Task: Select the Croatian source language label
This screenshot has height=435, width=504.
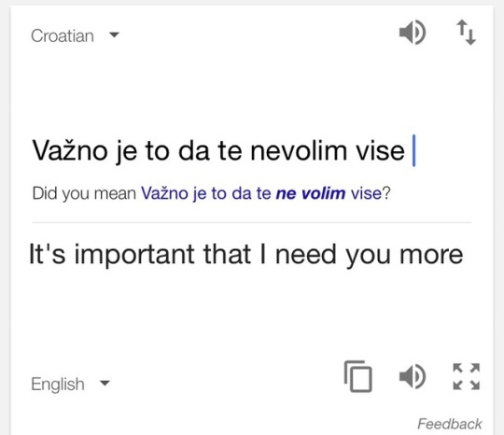Action: [63, 35]
